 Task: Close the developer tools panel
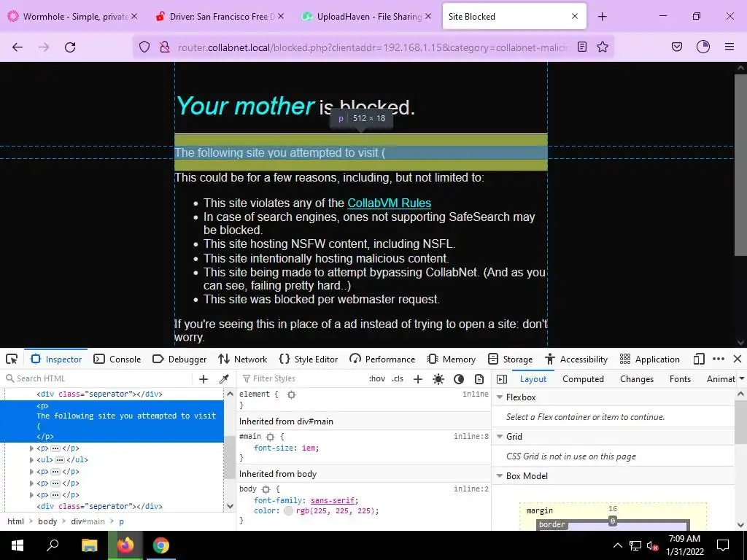click(738, 359)
